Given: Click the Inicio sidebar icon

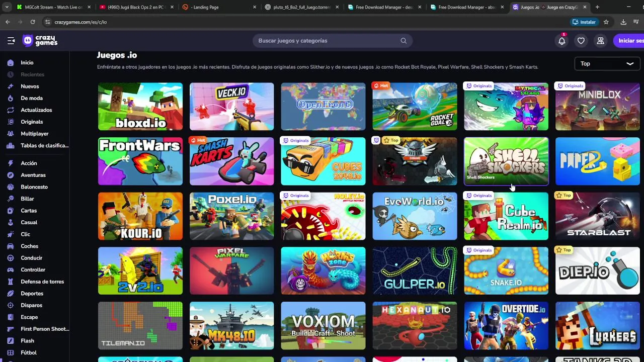Looking at the screenshot, I should click(10, 63).
